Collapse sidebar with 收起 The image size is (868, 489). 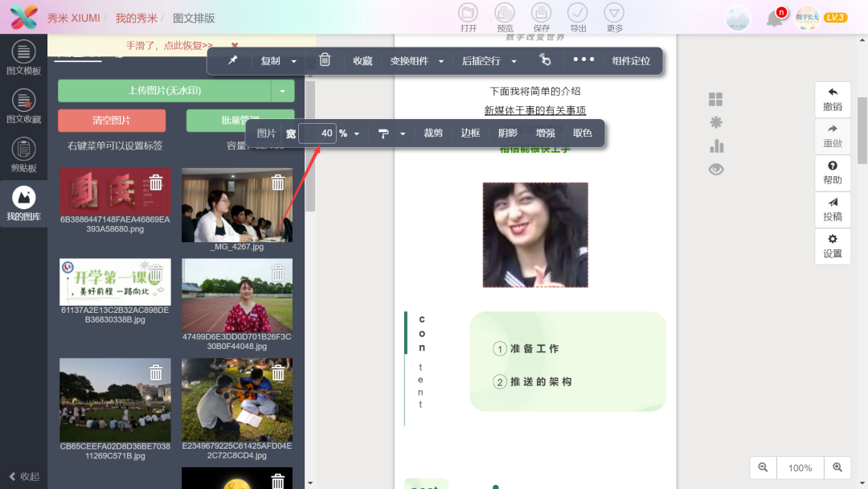(24, 476)
